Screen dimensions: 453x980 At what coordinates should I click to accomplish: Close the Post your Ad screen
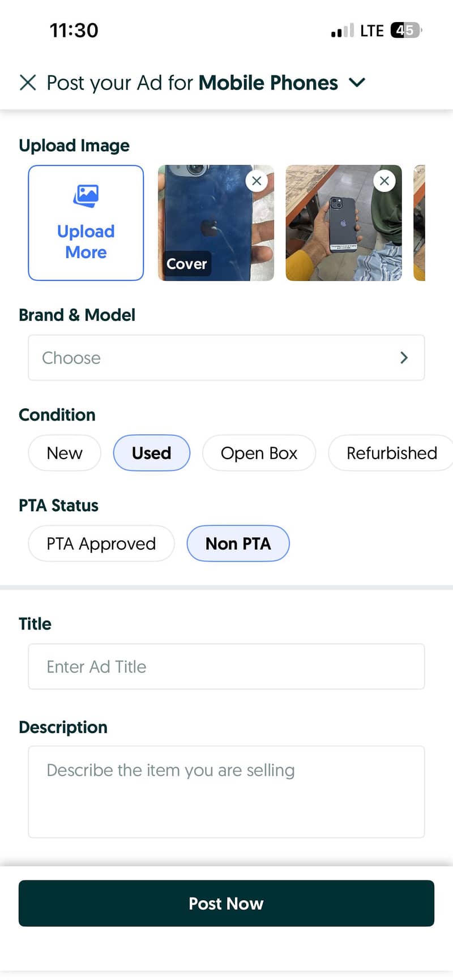click(28, 83)
